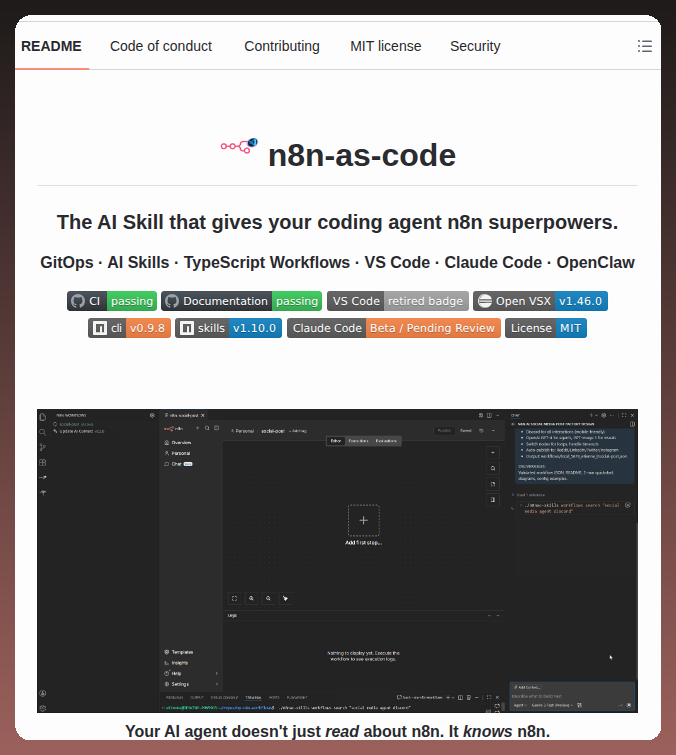This screenshot has height=755, width=676.
Task: Select the Contributing tab
Action: click(x=282, y=46)
